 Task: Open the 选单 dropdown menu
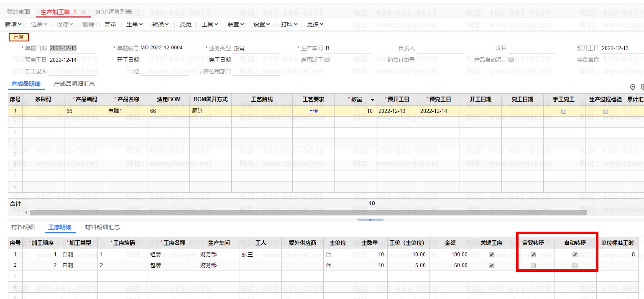(x=39, y=24)
